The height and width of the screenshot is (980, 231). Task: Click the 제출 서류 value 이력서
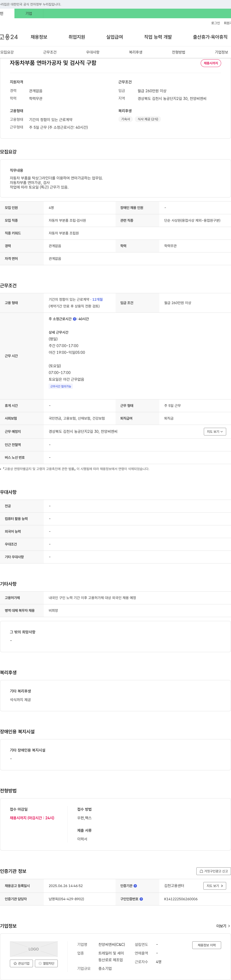click(82, 839)
